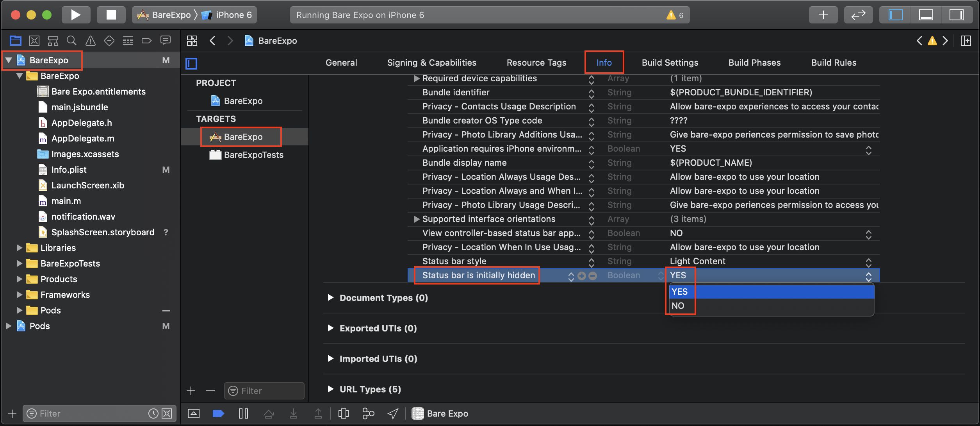Expand the Libraries folder

click(x=19, y=248)
